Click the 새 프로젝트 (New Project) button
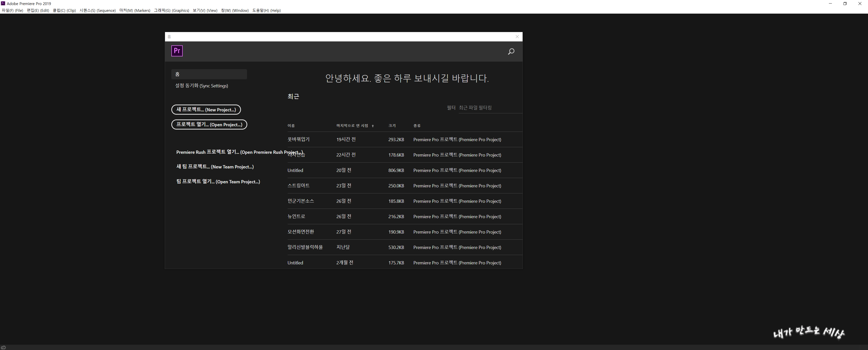The height and width of the screenshot is (350, 868). [206, 110]
